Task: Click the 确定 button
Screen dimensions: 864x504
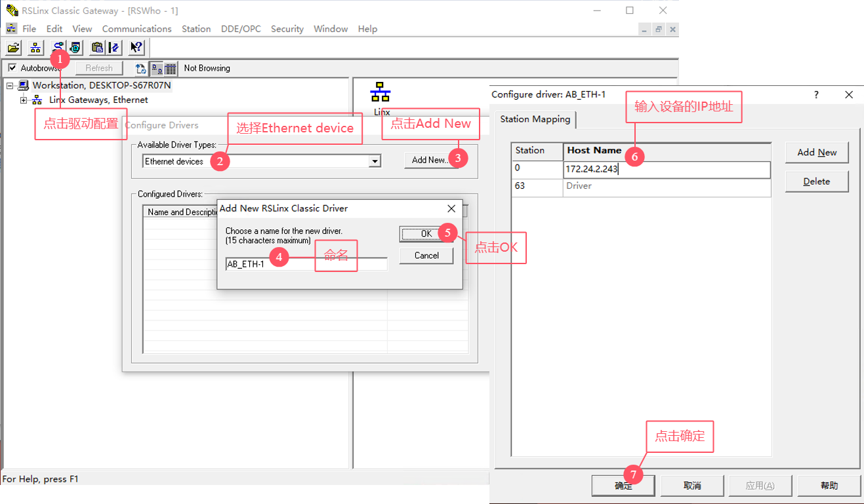Action: coord(623,486)
